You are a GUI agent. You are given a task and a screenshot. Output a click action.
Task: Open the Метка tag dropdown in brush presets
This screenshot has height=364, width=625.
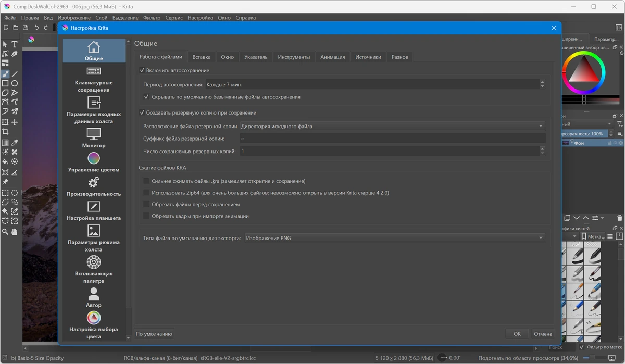coord(593,236)
